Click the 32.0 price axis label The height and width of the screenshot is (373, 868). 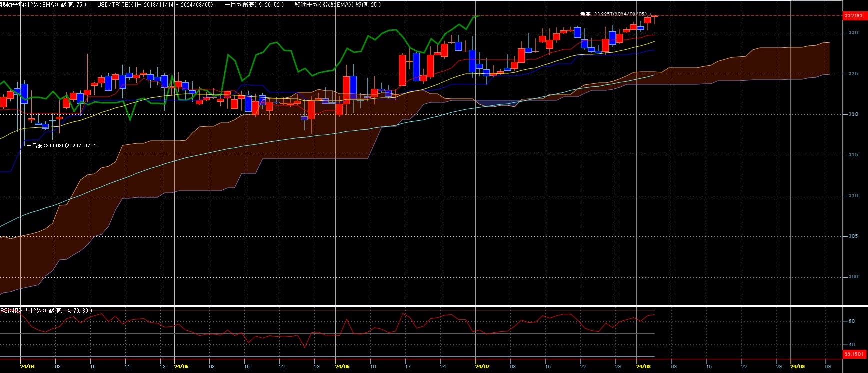click(x=853, y=114)
